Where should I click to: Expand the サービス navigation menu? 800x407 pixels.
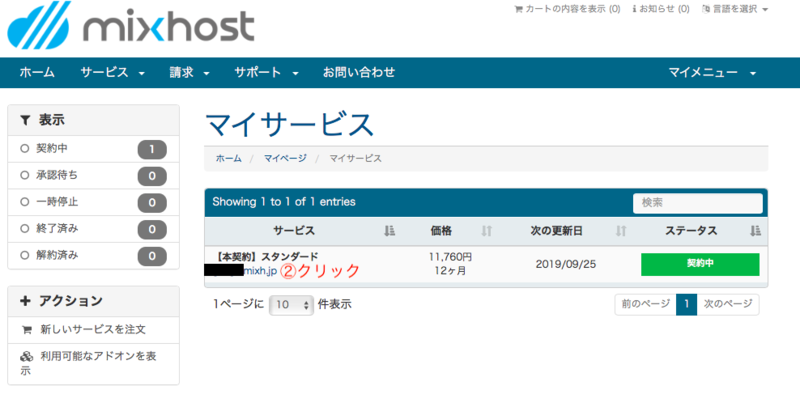click(113, 72)
